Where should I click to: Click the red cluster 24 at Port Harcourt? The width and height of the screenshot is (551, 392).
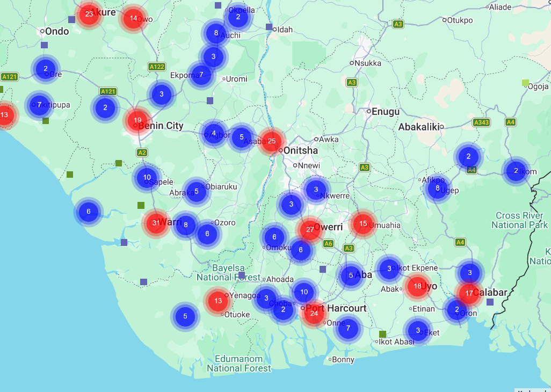314,313
